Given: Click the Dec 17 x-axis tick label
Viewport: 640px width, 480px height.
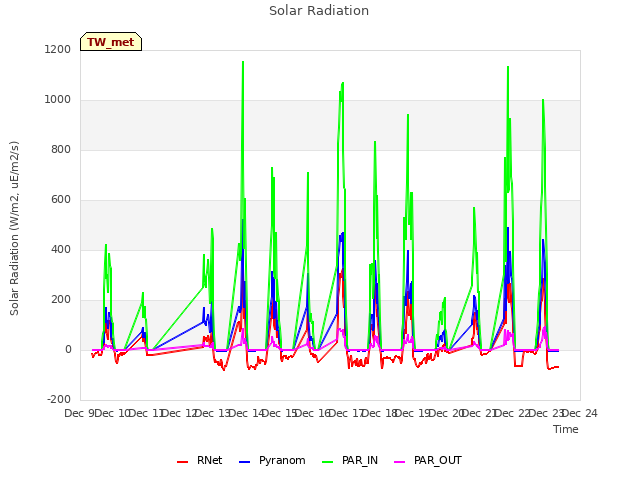Looking at the screenshot, I should click(347, 413).
